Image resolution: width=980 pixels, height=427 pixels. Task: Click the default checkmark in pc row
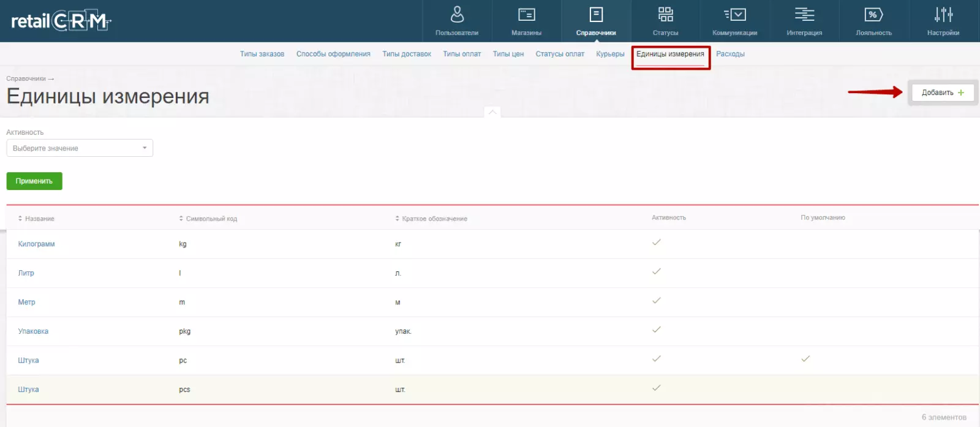(805, 359)
